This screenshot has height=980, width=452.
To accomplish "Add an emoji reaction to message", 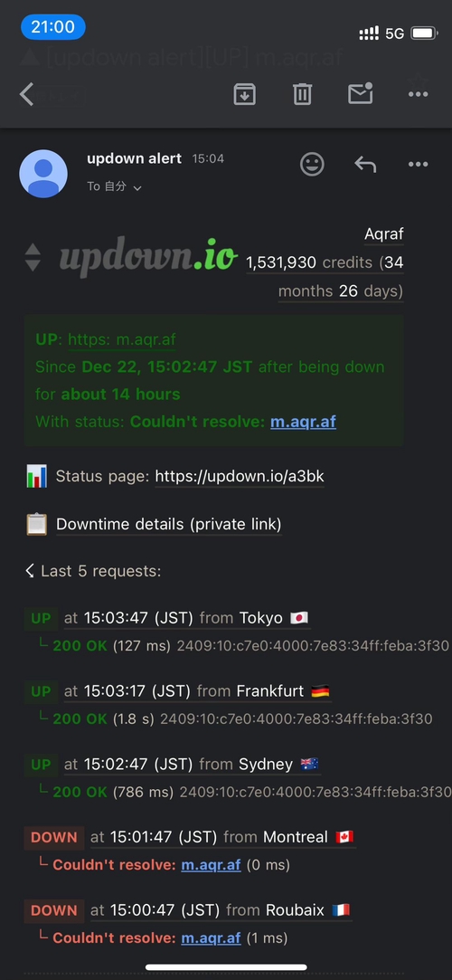I will tap(312, 165).
